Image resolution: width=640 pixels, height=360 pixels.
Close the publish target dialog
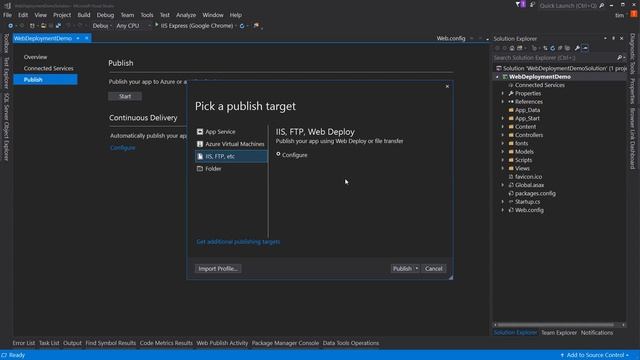coord(447,87)
